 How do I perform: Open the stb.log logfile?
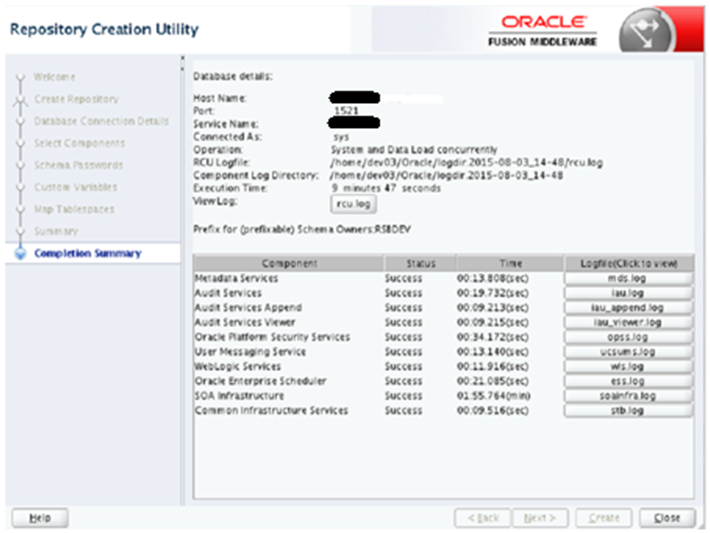[628, 410]
